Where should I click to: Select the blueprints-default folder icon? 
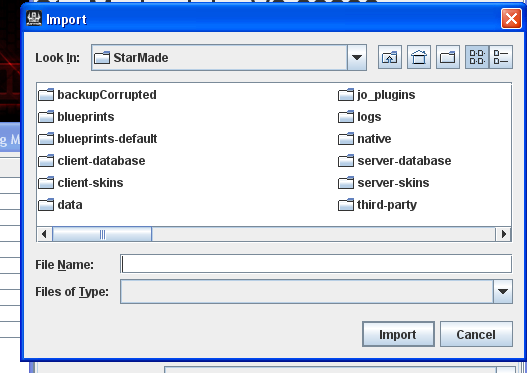pos(46,139)
